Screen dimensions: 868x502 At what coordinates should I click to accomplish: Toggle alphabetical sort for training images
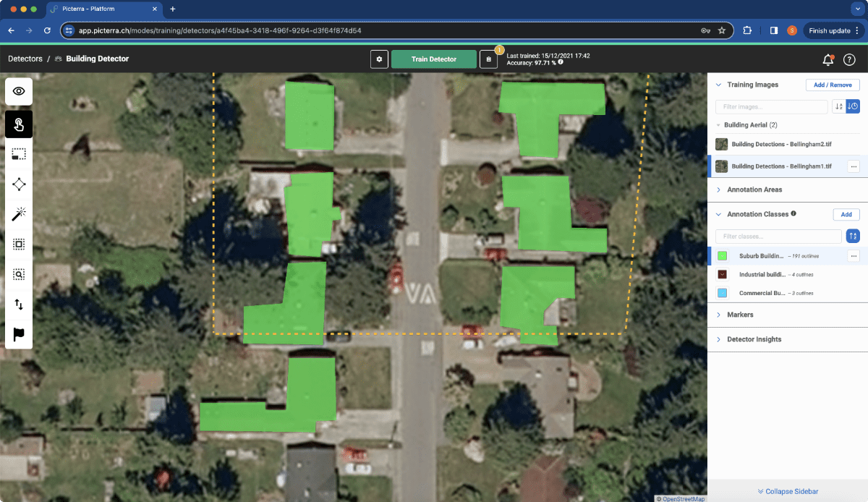pos(839,106)
